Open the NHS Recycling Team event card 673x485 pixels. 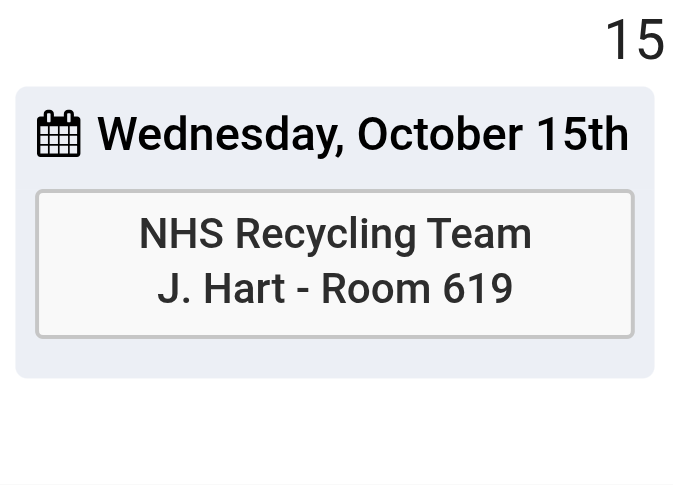pyautogui.click(x=335, y=264)
